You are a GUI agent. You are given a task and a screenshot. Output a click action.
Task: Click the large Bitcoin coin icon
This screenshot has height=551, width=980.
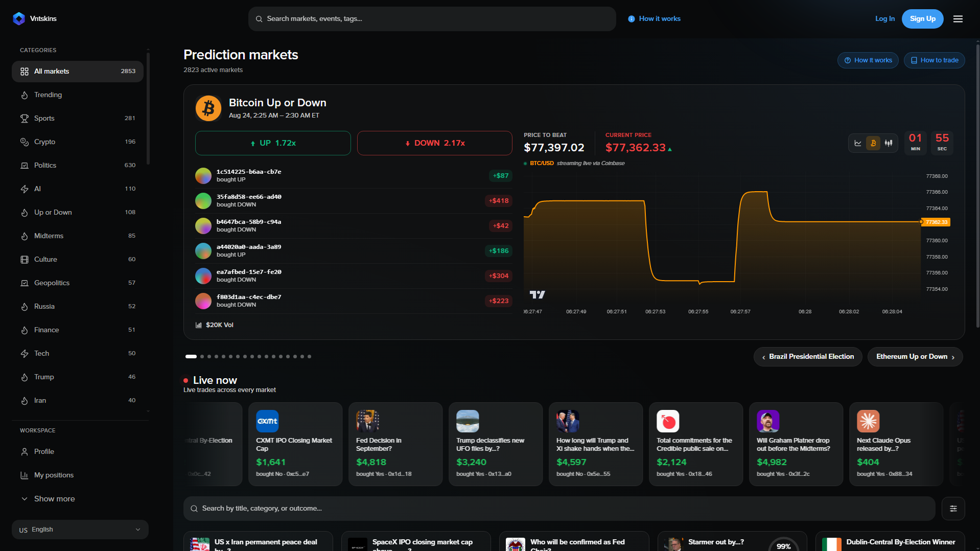coord(208,108)
